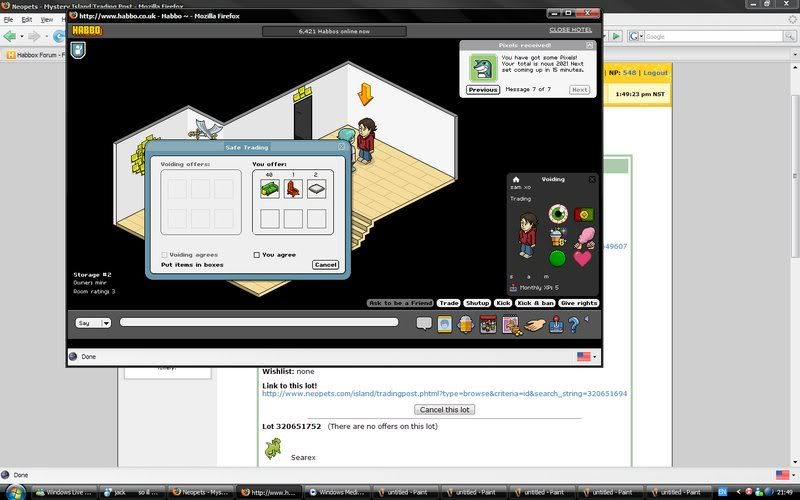The height and width of the screenshot is (500, 800).
Task: Click the blue question mark help icon
Action: tap(574, 323)
